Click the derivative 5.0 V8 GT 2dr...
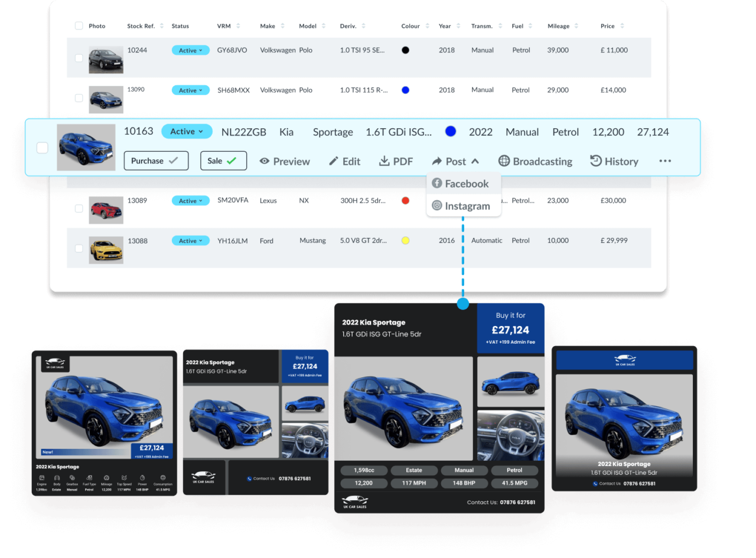The image size is (756, 558). pyautogui.click(x=364, y=240)
